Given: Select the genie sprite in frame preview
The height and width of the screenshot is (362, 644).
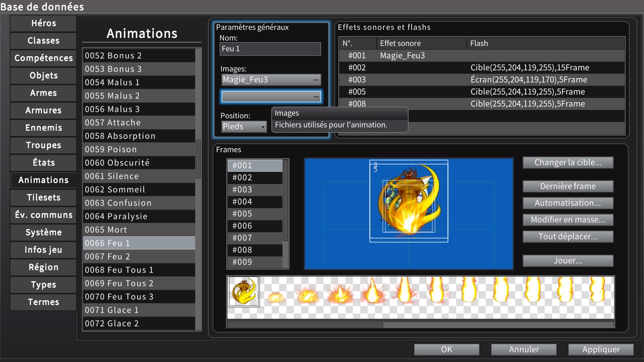Looking at the screenshot, I should [409, 201].
